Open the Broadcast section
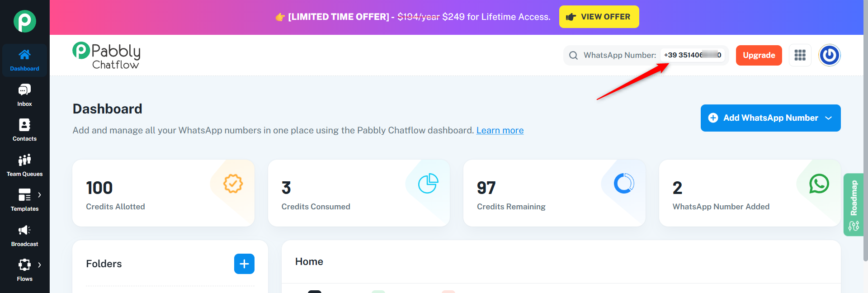The image size is (868, 293). point(24,236)
